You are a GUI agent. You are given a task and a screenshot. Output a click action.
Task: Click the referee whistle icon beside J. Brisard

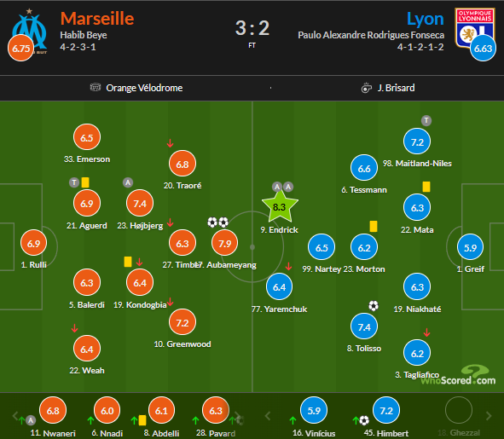[367, 88]
